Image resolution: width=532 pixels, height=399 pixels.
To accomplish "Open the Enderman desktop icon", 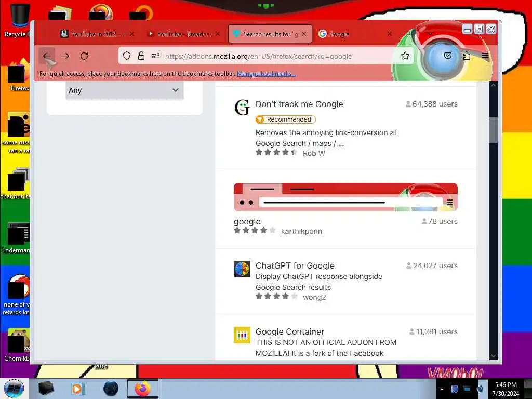I will [x=16, y=238].
